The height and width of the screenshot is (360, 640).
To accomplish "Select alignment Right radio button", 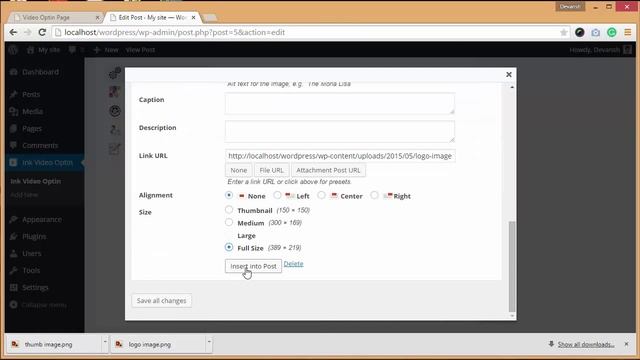I will (374, 195).
